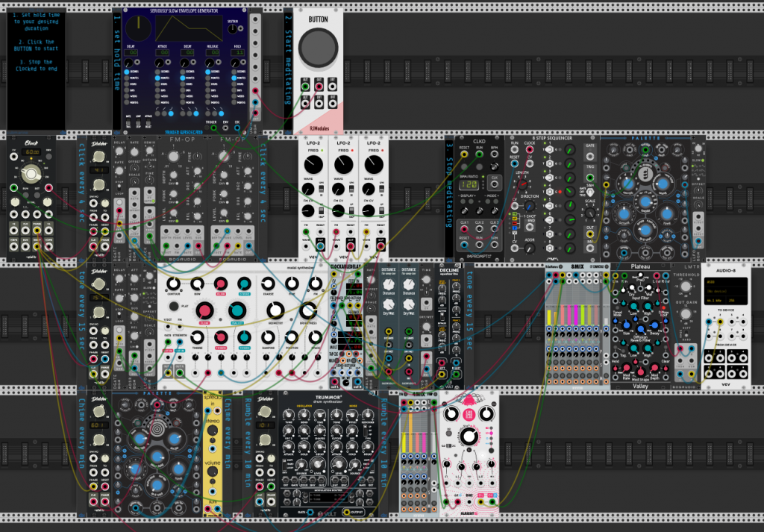
Task: Click the BPM display reading 120 on CLKD
Action: pos(469,184)
